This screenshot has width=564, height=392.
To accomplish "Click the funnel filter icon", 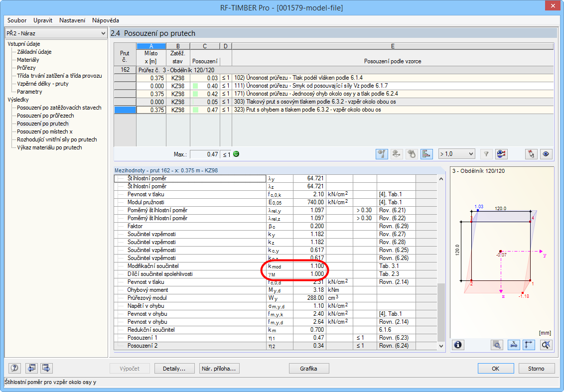I will 486,154.
